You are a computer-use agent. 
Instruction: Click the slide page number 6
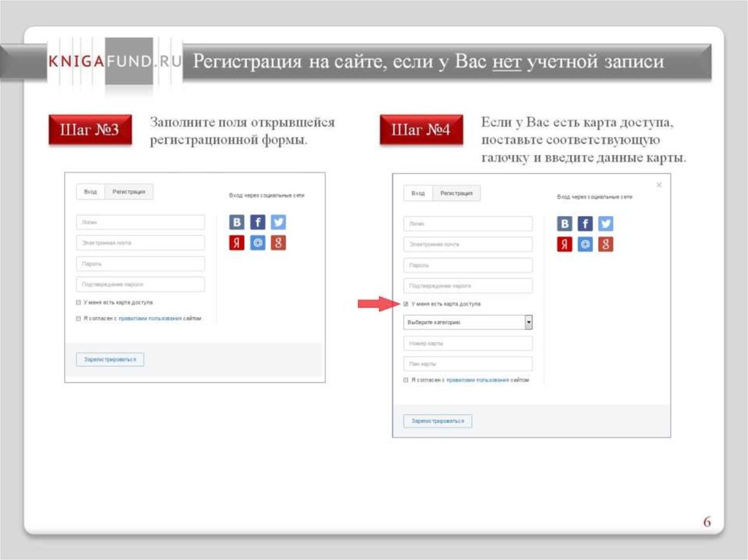pyautogui.click(x=707, y=522)
